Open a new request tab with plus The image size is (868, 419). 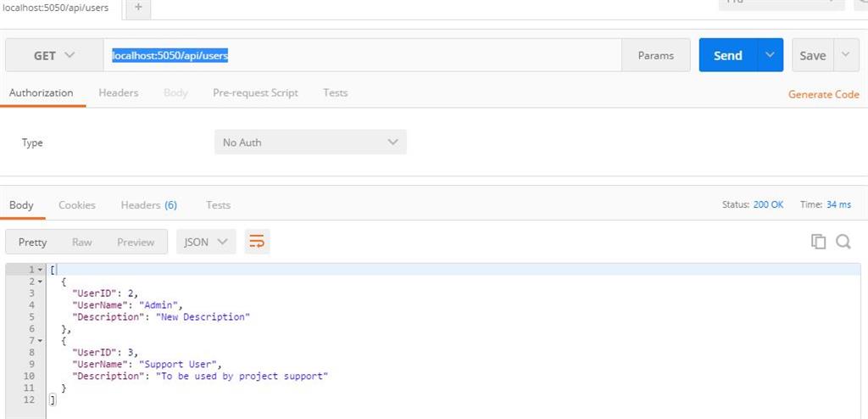[x=138, y=8]
